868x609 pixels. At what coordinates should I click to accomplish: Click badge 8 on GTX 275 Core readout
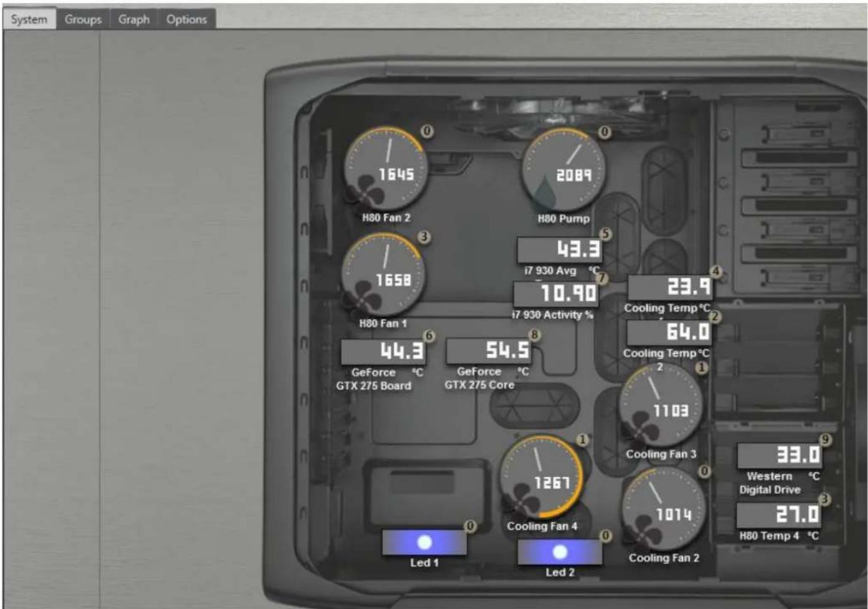[x=535, y=334]
